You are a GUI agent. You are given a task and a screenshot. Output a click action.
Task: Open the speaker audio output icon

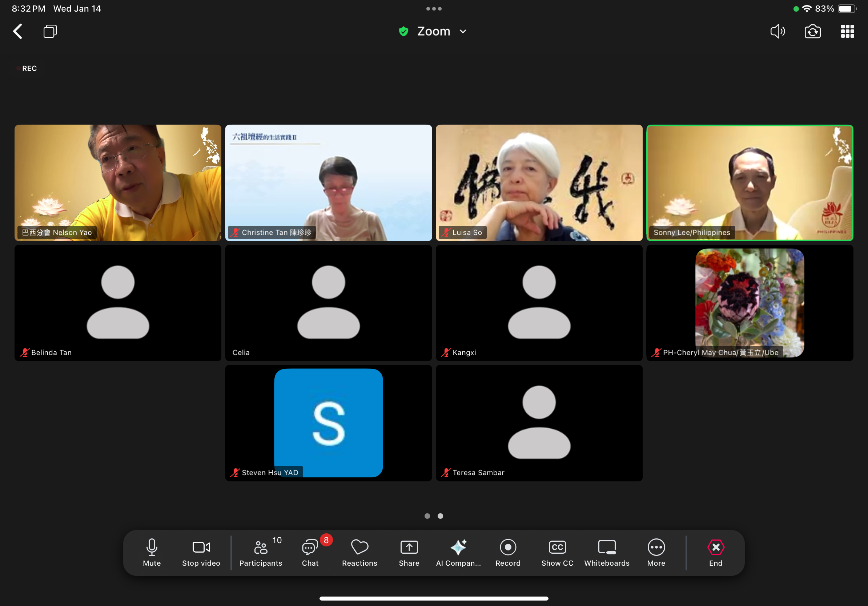click(777, 31)
